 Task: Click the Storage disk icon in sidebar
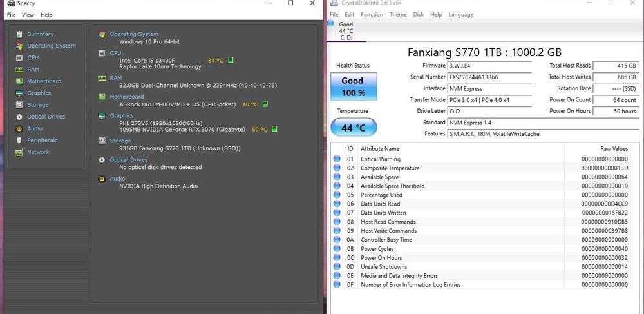click(19, 105)
